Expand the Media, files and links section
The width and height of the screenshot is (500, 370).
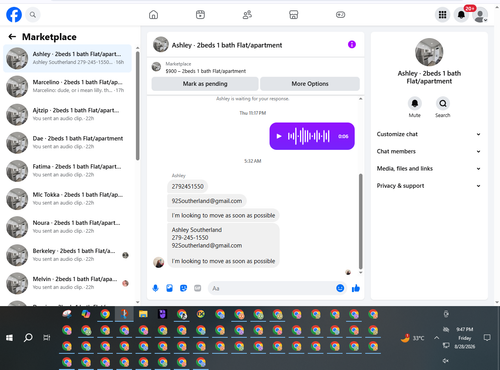click(429, 169)
